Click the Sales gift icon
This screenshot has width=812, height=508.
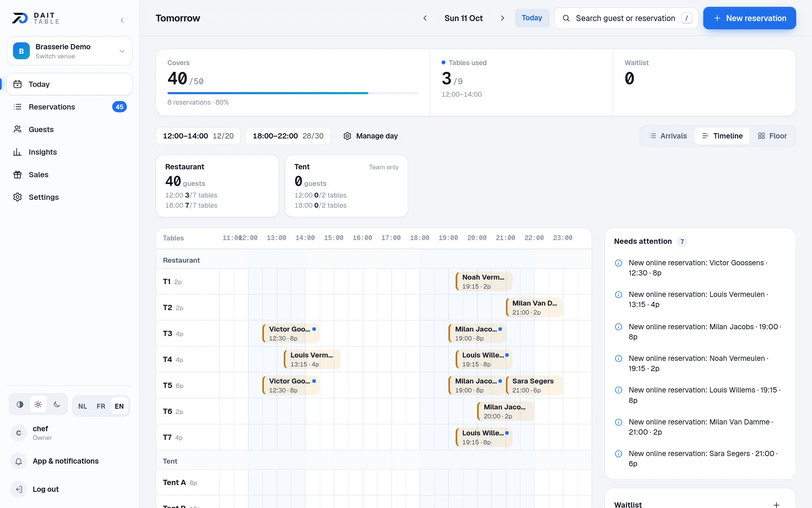pyautogui.click(x=17, y=175)
